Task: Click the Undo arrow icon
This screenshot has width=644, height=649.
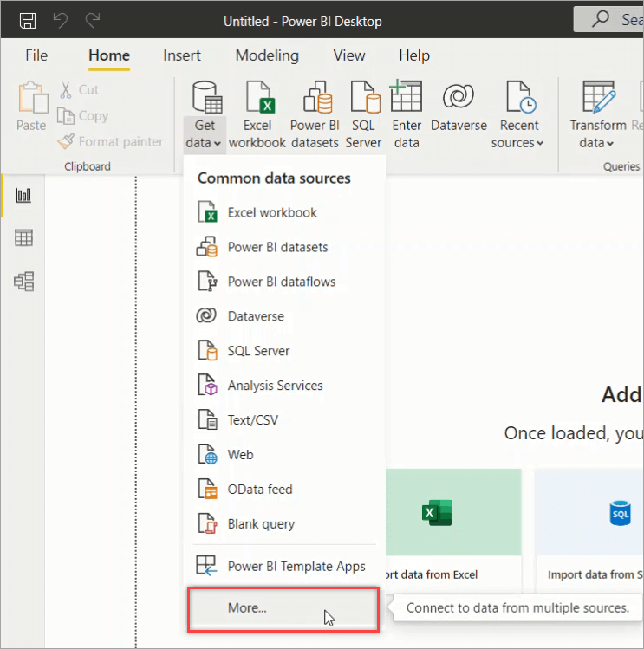Action: (61, 20)
